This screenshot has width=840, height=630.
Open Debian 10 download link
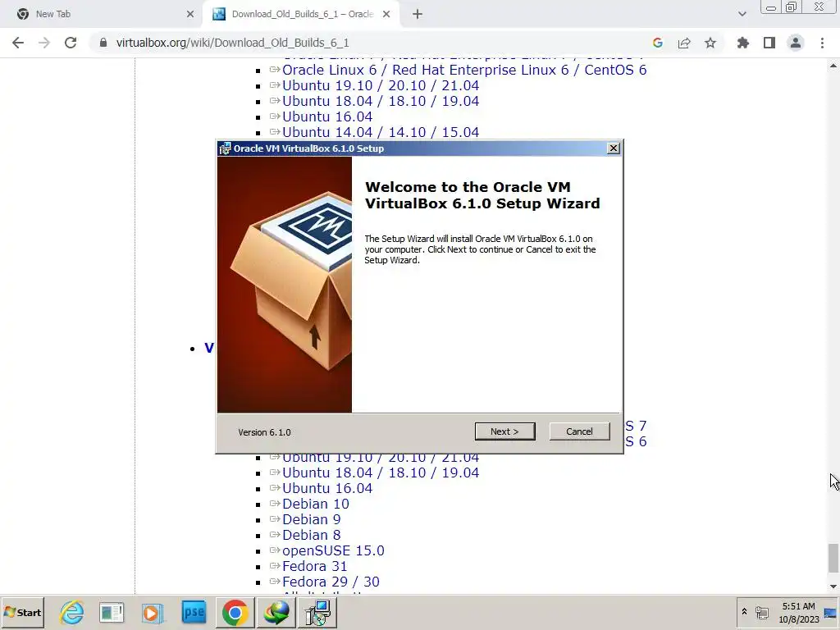click(316, 504)
